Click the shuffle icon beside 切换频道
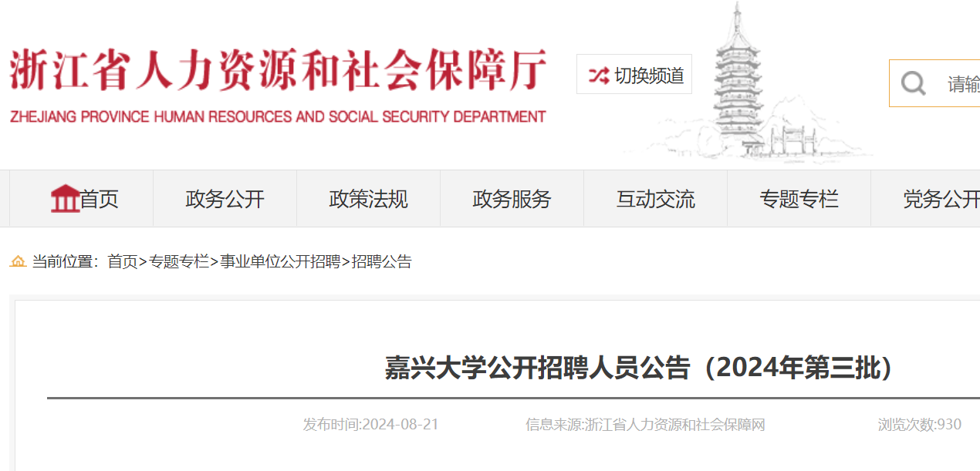980x471 pixels. [x=598, y=75]
